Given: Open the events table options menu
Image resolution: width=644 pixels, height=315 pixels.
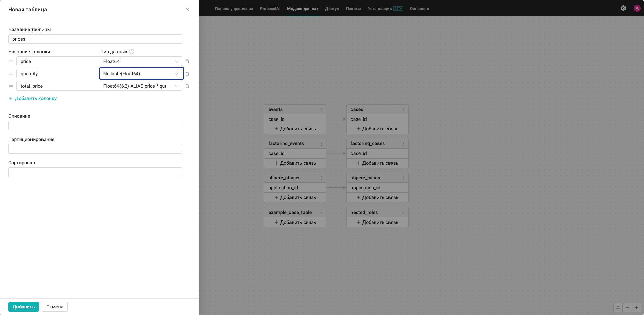Looking at the screenshot, I should pyautogui.click(x=321, y=110).
